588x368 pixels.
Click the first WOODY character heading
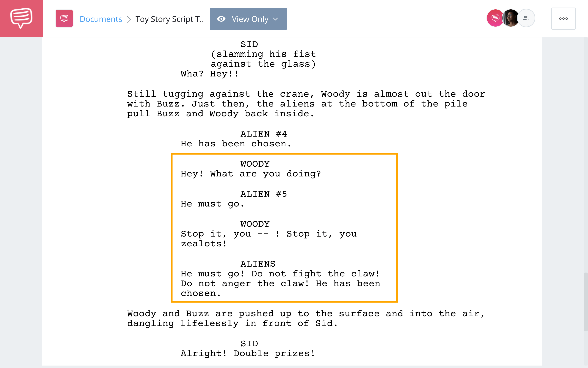coord(255,164)
